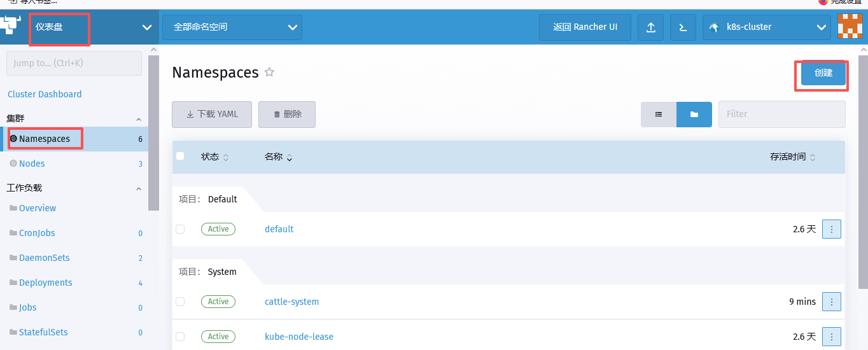
Task: Focus the Jump to search field
Action: click(x=74, y=63)
